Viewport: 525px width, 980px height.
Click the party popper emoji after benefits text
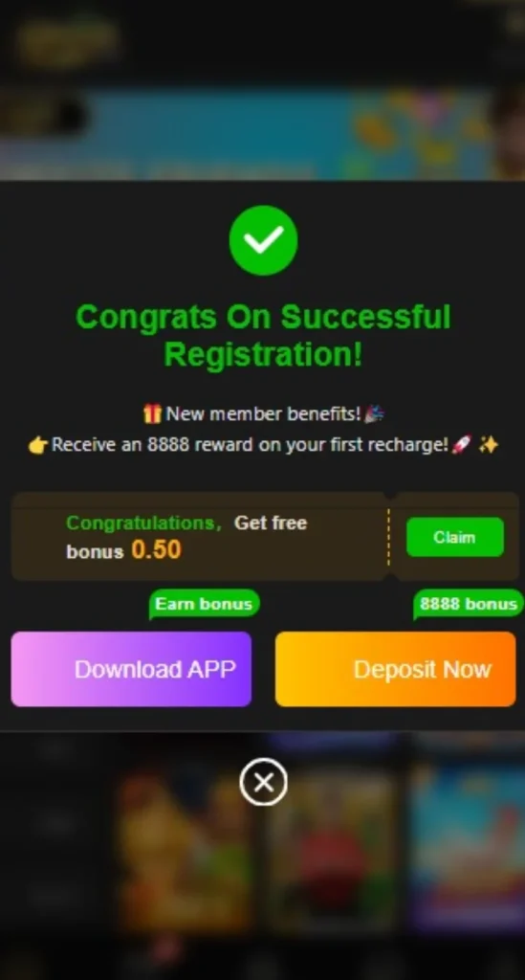click(x=375, y=413)
